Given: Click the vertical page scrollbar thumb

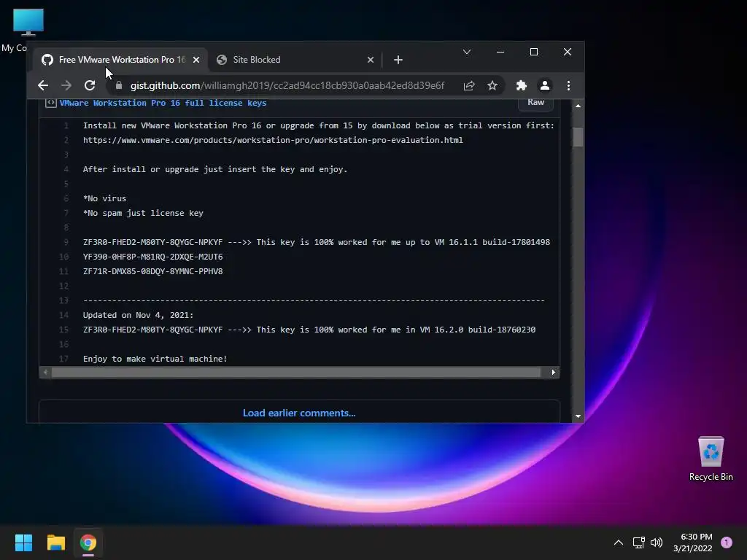Looking at the screenshot, I should 578,137.
